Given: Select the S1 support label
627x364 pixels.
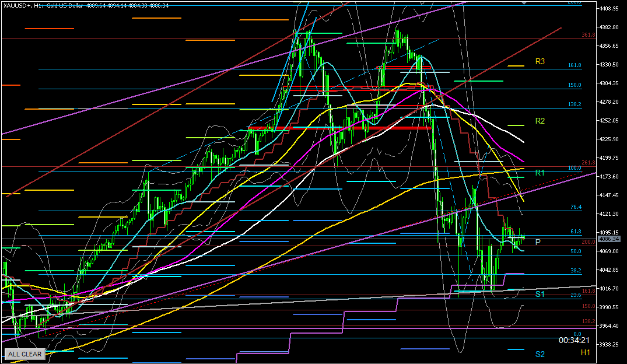Looking at the screenshot, I should [x=540, y=294].
